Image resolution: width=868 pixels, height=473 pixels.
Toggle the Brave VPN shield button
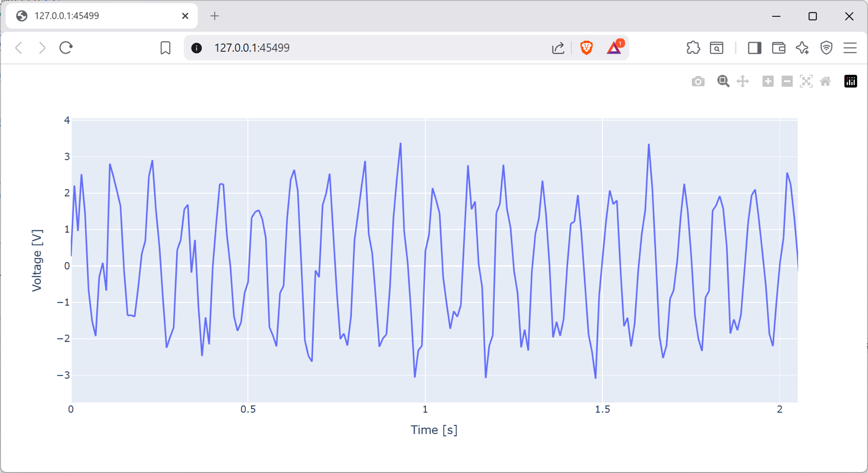pyautogui.click(x=826, y=48)
